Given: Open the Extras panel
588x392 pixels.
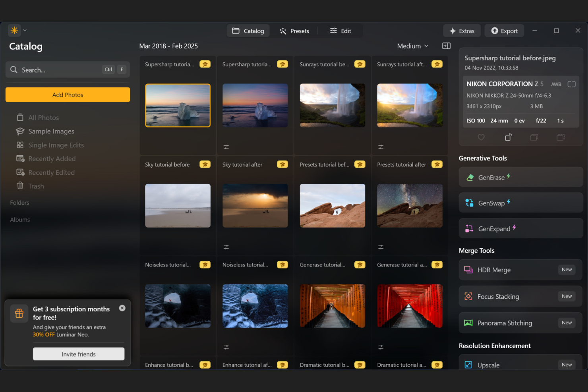Looking at the screenshot, I should (x=462, y=31).
